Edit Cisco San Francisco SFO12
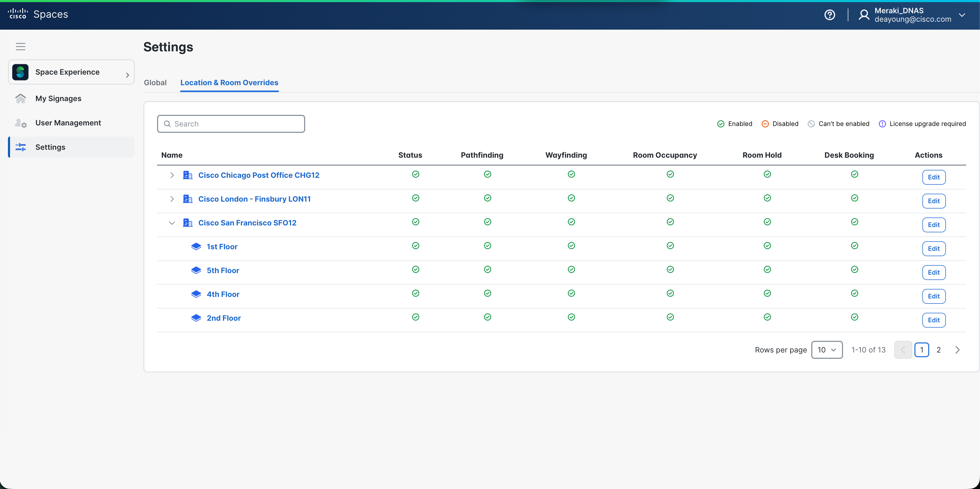Screen dimensions: 980x489 coord(933,225)
